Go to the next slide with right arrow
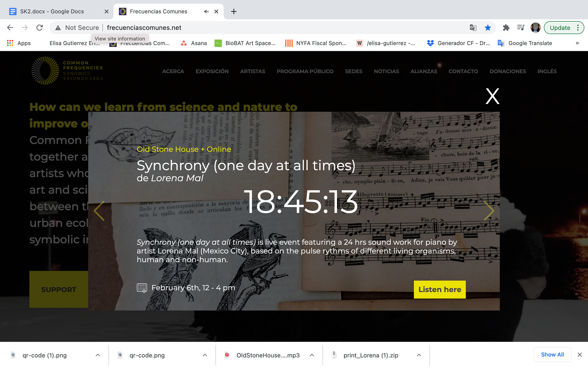This screenshot has height=368, width=588. [x=489, y=211]
